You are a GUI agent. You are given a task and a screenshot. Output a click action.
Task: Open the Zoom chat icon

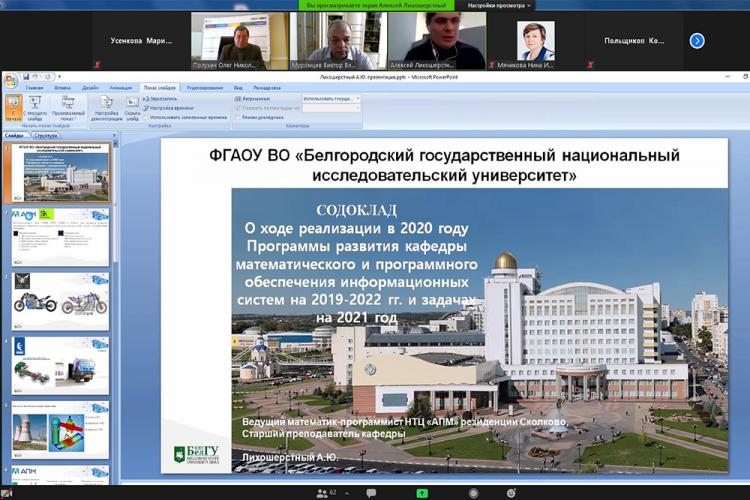click(371, 493)
